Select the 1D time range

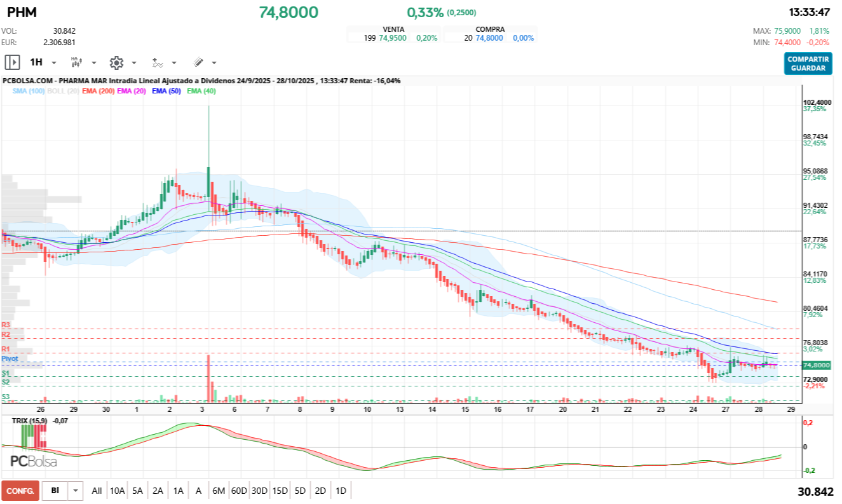(x=341, y=491)
